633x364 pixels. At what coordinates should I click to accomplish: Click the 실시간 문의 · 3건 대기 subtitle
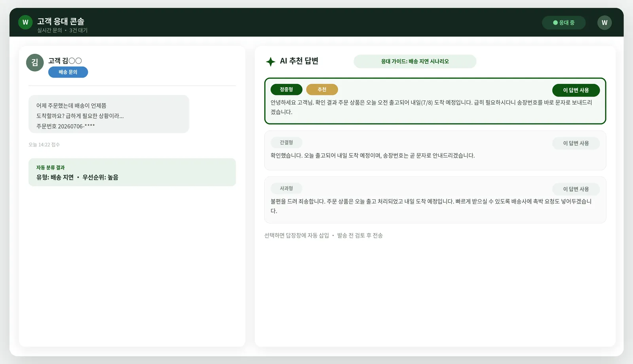tap(62, 30)
